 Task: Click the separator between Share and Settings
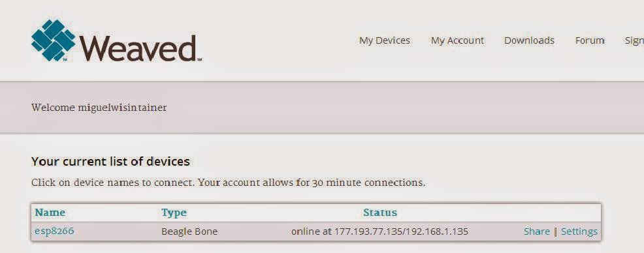point(556,231)
